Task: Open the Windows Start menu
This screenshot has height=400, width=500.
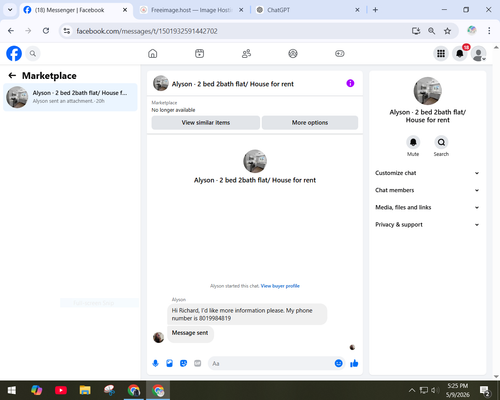Action: (x=12, y=390)
